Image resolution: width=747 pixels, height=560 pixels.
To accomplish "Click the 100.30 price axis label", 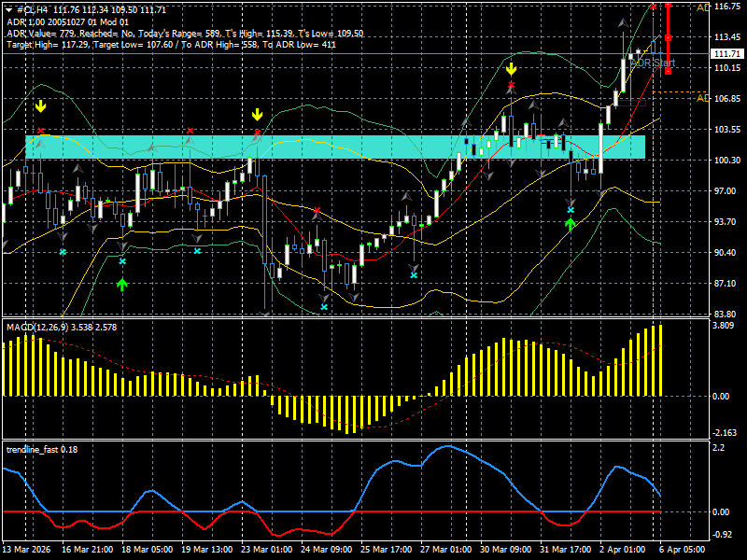I will (727, 160).
